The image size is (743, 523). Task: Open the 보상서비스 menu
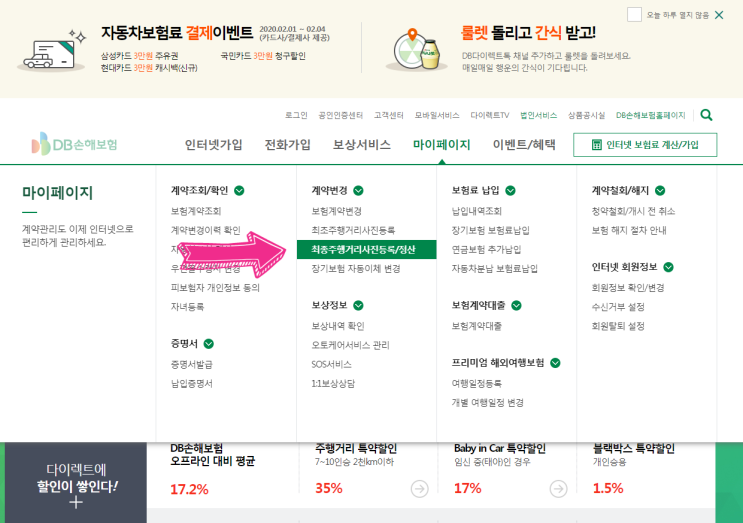pyautogui.click(x=362, y=144)
